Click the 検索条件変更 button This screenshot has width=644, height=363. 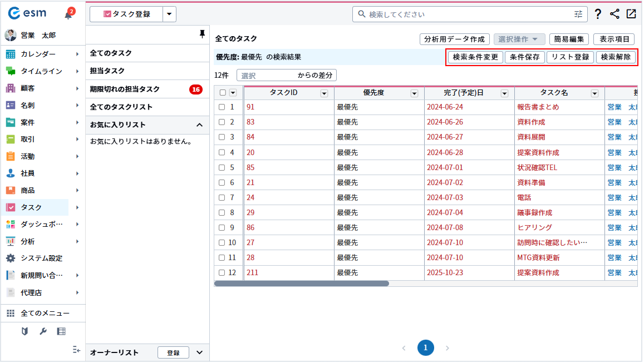tap(475, 57)
